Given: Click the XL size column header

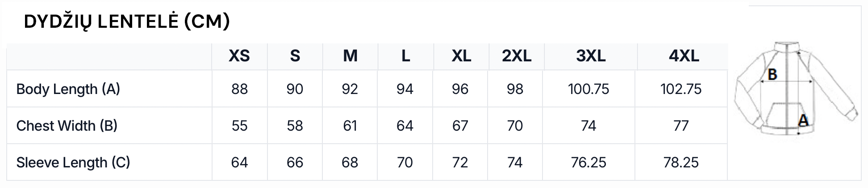Looking at the screenshot, I should tap(461, 56).
